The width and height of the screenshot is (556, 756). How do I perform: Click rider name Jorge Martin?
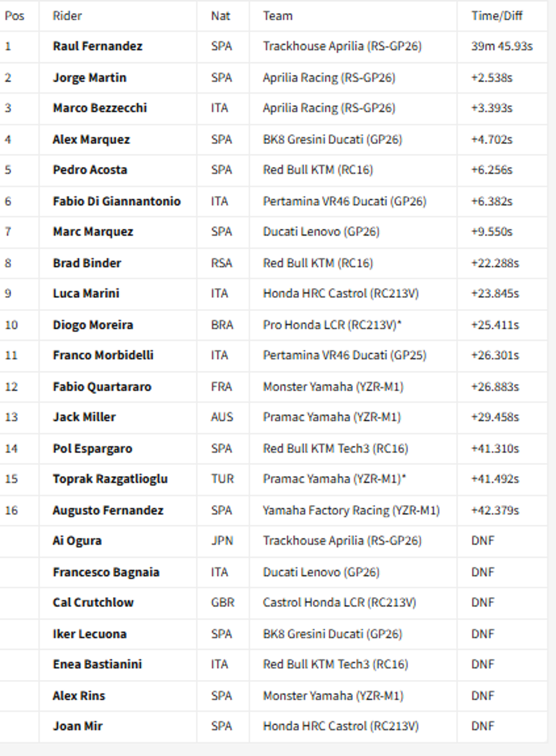point(90,78)
